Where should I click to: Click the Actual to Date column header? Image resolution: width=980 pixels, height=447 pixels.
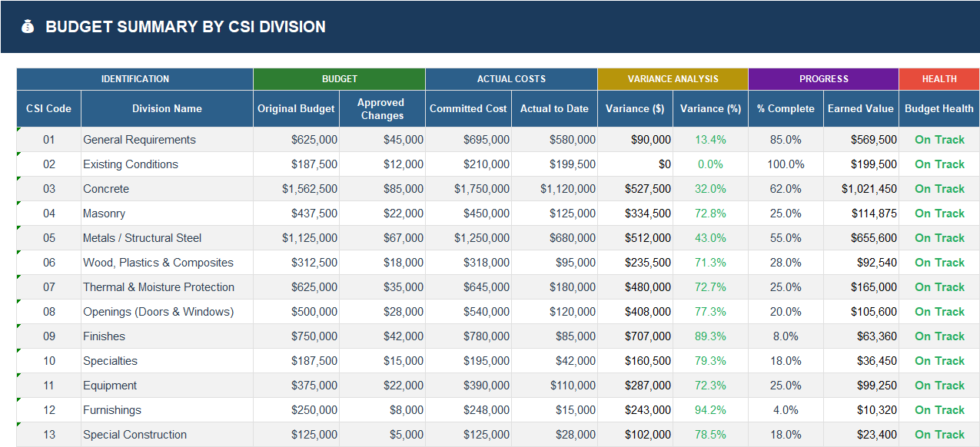[554, 109]
